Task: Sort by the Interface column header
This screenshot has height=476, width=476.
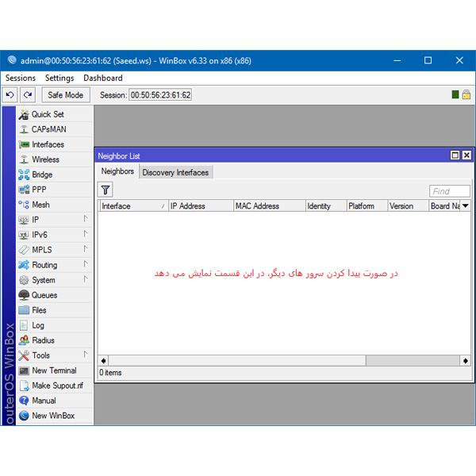Action: coord(133,205)
